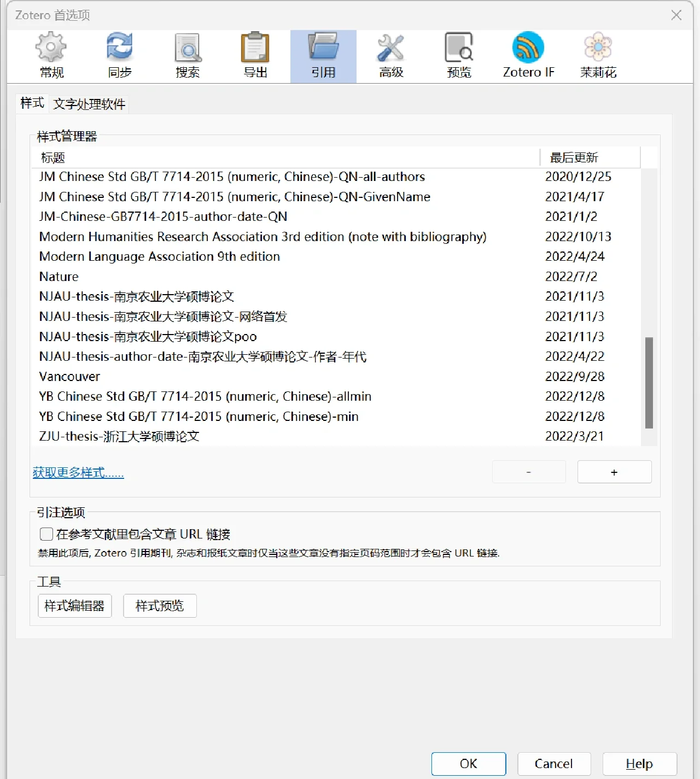Open the 导出 export preferences pane
The width and height of the screenshot is (700, 779).
(255, 56)
